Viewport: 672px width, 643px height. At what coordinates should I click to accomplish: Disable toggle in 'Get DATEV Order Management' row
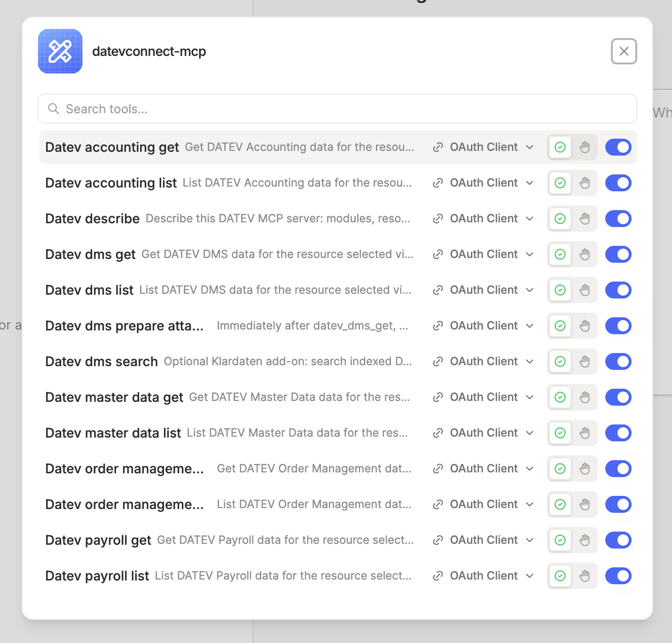[x=618, y=469]
